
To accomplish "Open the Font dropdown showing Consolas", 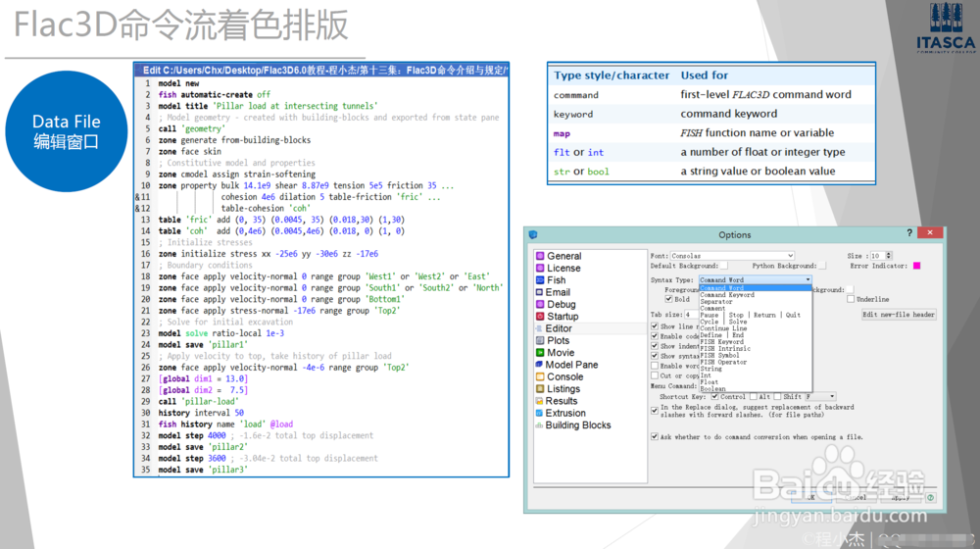I will [732, 256].
